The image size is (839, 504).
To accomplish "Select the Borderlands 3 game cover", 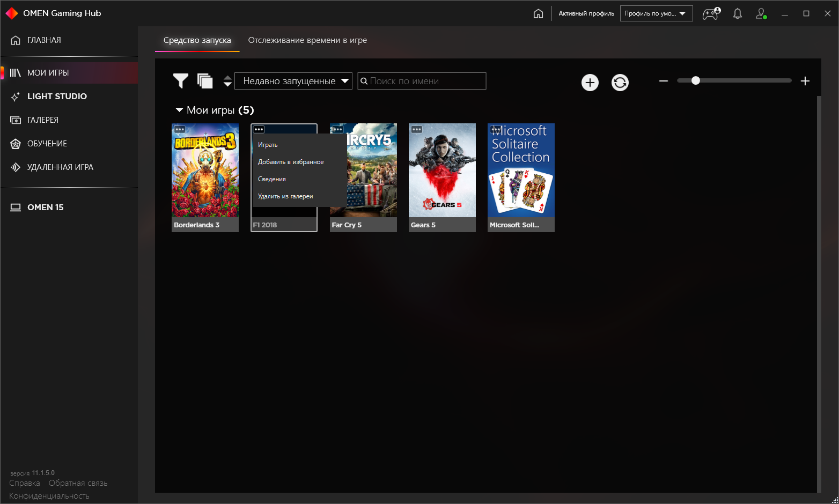I will pos(205,171).
